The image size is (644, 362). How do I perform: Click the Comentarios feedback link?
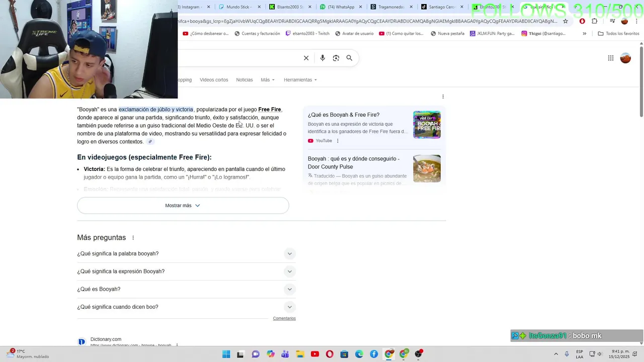click(x=284, y=319)
